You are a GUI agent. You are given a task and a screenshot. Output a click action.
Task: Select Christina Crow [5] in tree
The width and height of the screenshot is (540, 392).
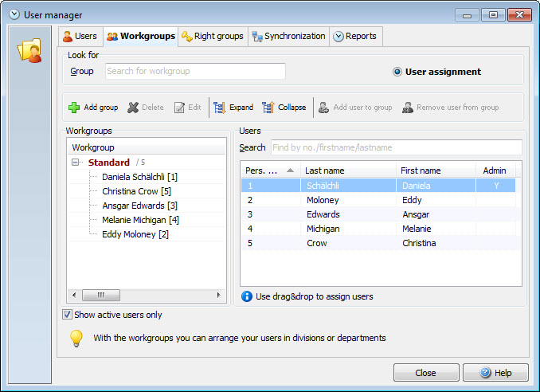tap(136, 191)
